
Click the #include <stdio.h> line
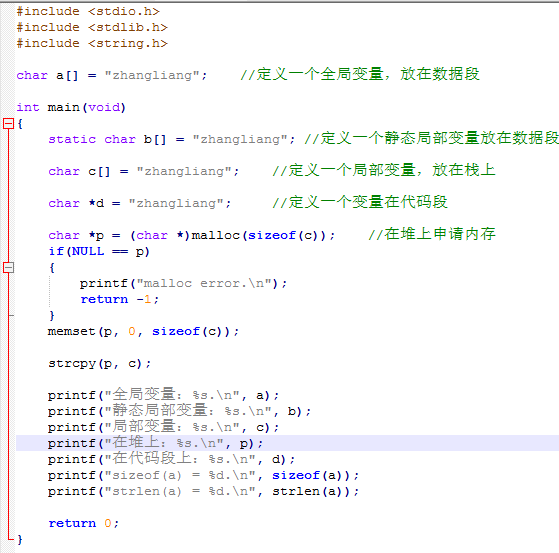(88, 11)
